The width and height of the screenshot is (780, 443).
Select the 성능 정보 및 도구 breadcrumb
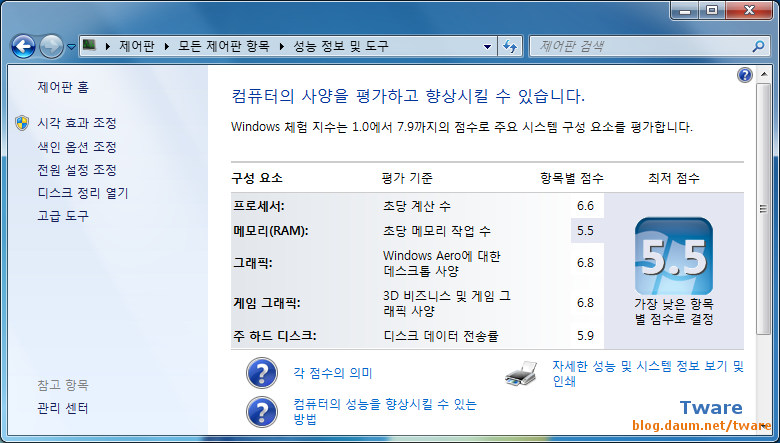click(341, 46)
